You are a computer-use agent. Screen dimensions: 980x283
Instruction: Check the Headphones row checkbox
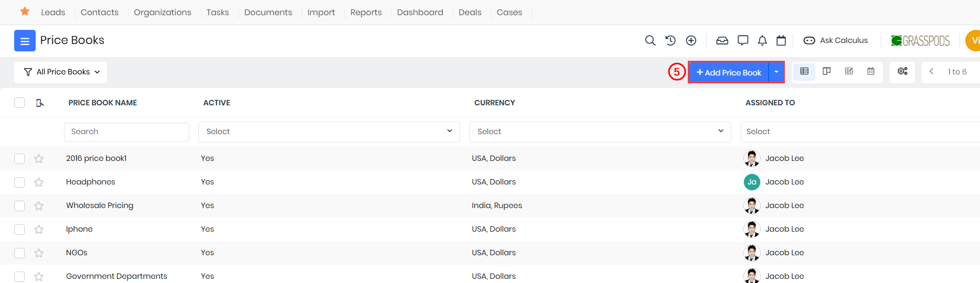tap(19, 182)
